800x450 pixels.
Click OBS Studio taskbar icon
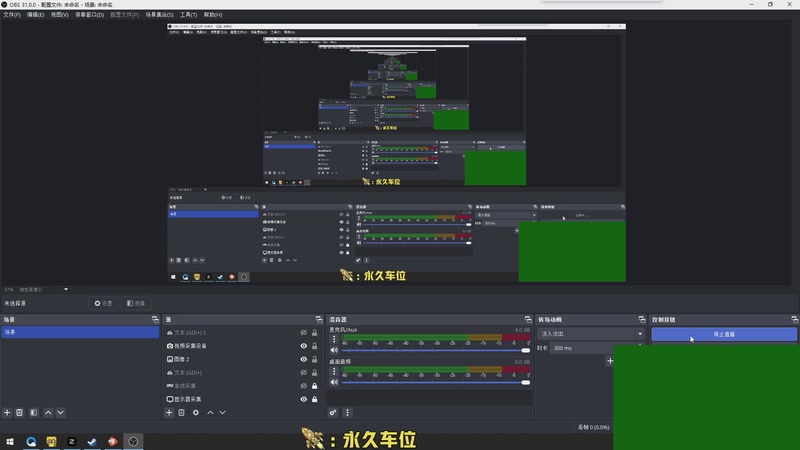pos(133,441)
